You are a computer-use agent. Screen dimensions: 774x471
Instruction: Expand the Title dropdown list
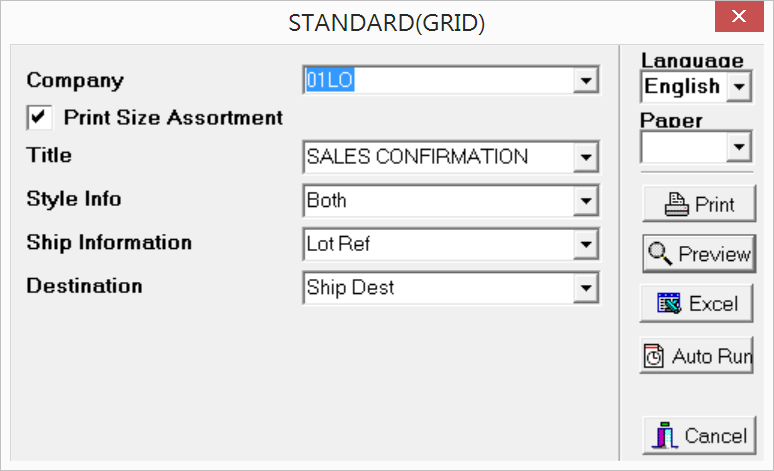586,157
